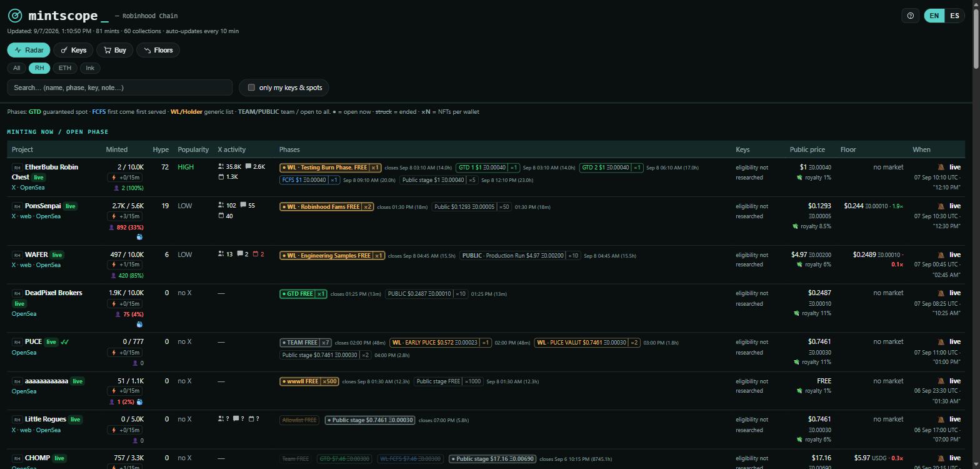Open the Buy tab
The width and height of the screenshot is (980, 469).
[114, 50]
